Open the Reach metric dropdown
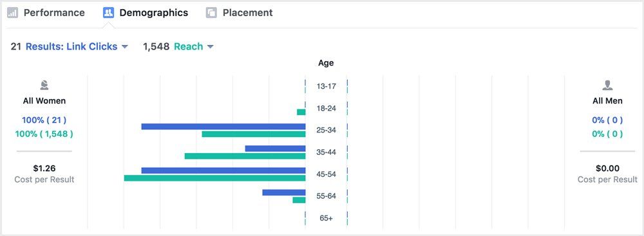This screenshot has height=236, width=644. (x=194, y=47)
